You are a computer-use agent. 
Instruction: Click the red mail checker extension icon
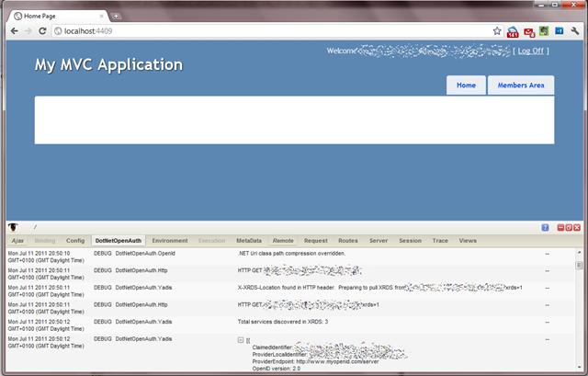click(x=528, y=30)
